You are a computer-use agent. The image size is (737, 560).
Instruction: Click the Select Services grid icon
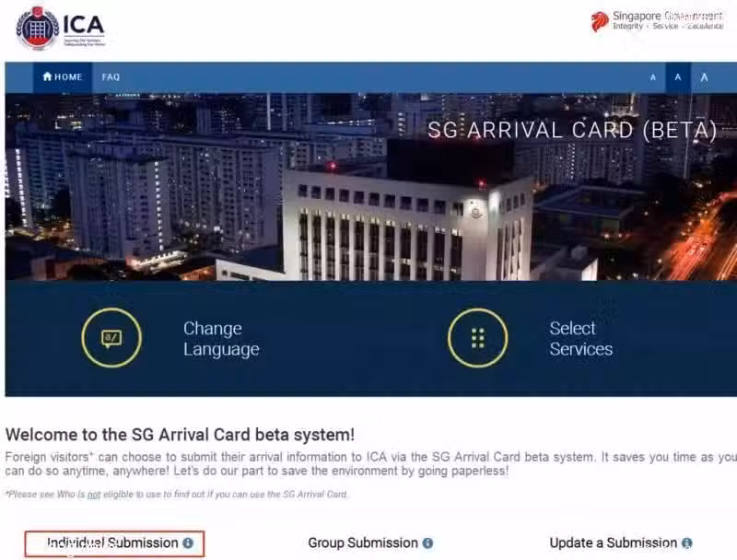tap(477, 338)
